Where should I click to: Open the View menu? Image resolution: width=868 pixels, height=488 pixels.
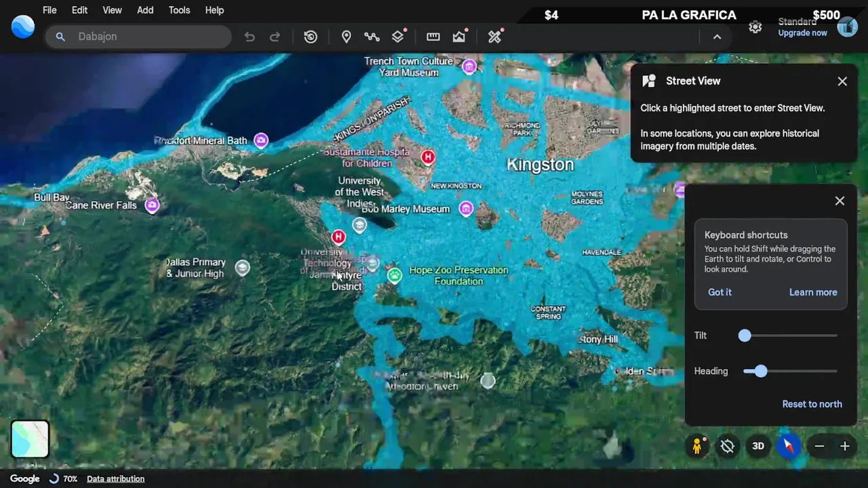click(x=112, y=10)
